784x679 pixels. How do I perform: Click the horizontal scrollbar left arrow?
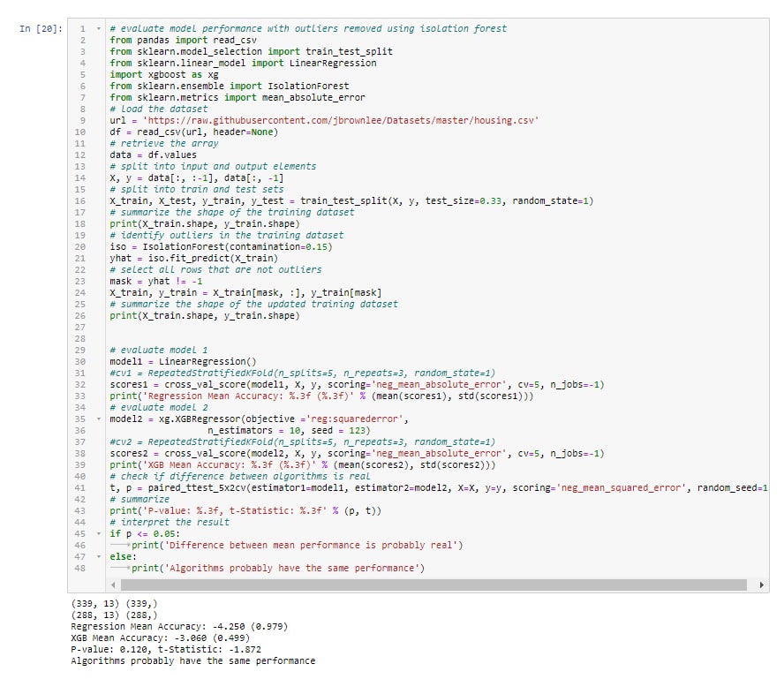[x=113, y=585]
